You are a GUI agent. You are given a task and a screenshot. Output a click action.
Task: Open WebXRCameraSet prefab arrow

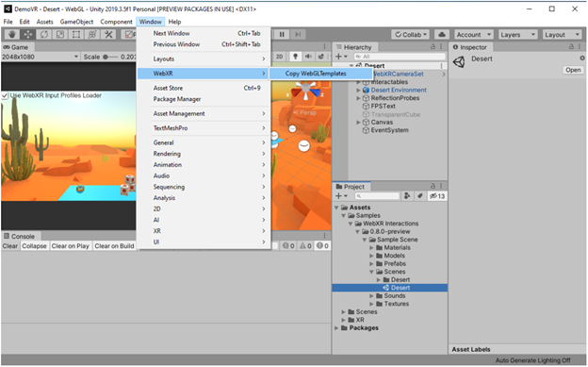444,75
